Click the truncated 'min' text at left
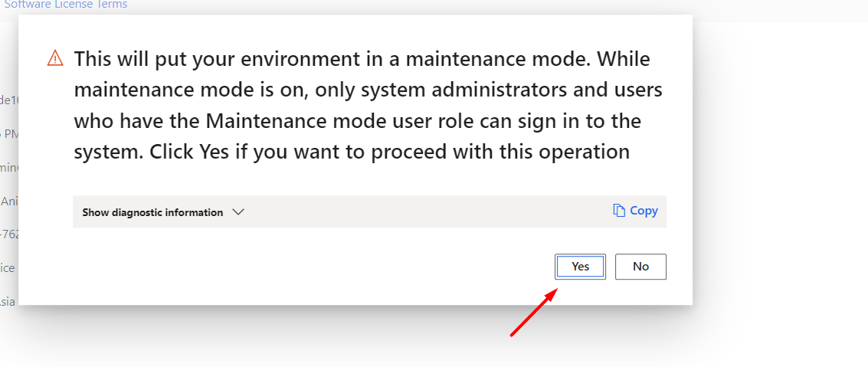 [x=9, y=167]
